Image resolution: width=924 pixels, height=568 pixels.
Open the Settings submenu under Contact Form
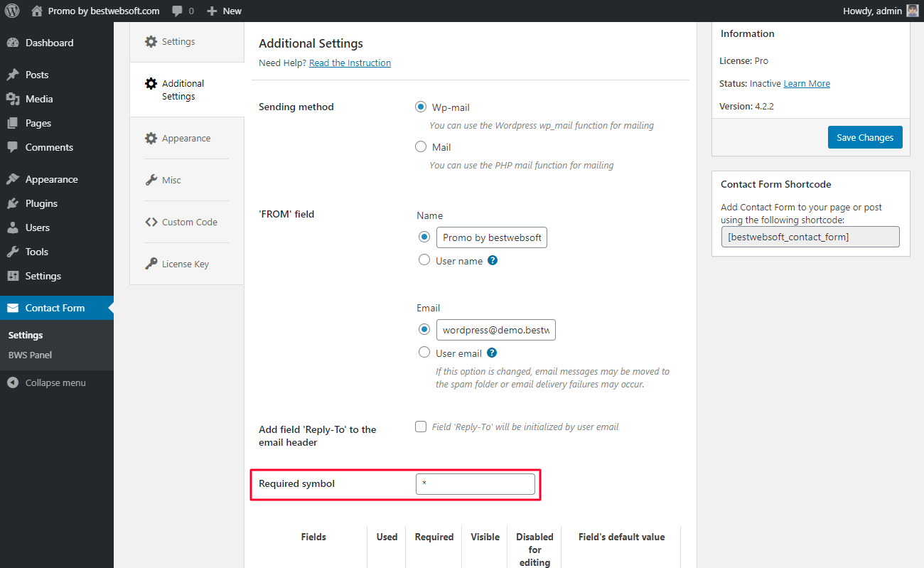pos(57,335)
